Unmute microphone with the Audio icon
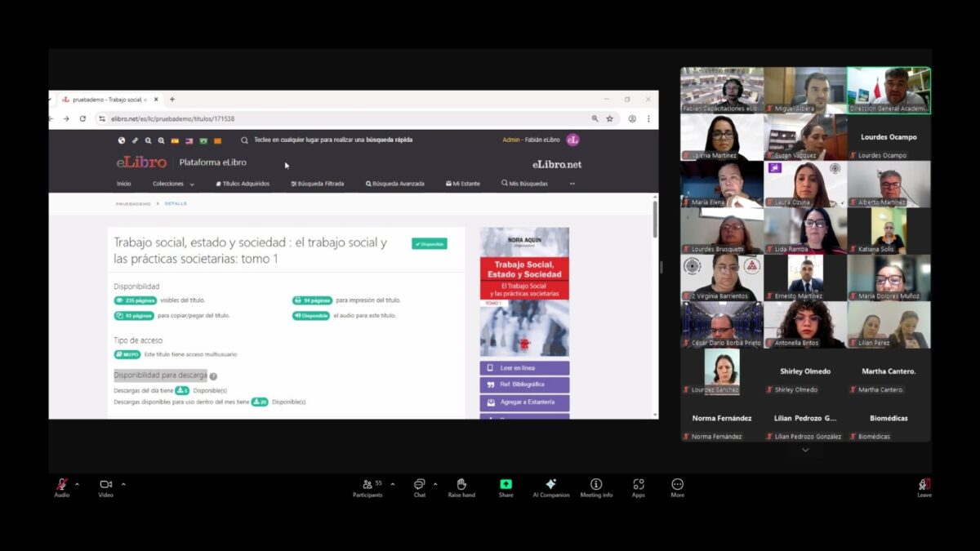The width and height of the screenshot is (980, 551). point(62,484)
